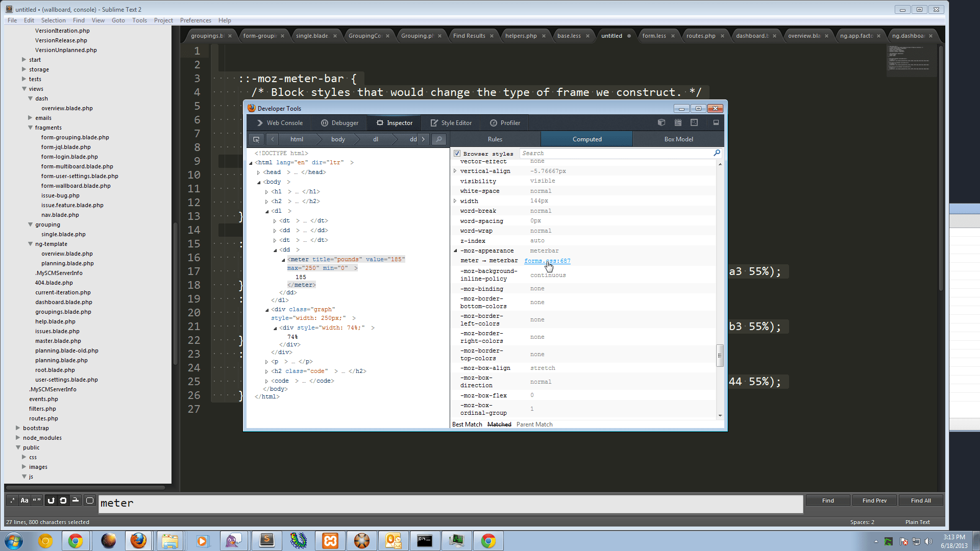Toggle whole word search option
The height and width of the screenshot is (551, 980).
(x=37, y=500)
